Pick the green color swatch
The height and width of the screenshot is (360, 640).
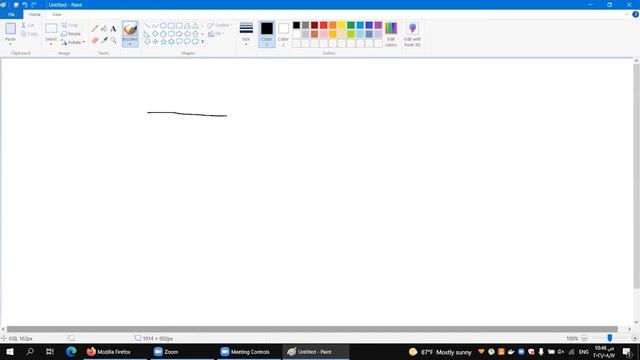(x=351, y=25)
